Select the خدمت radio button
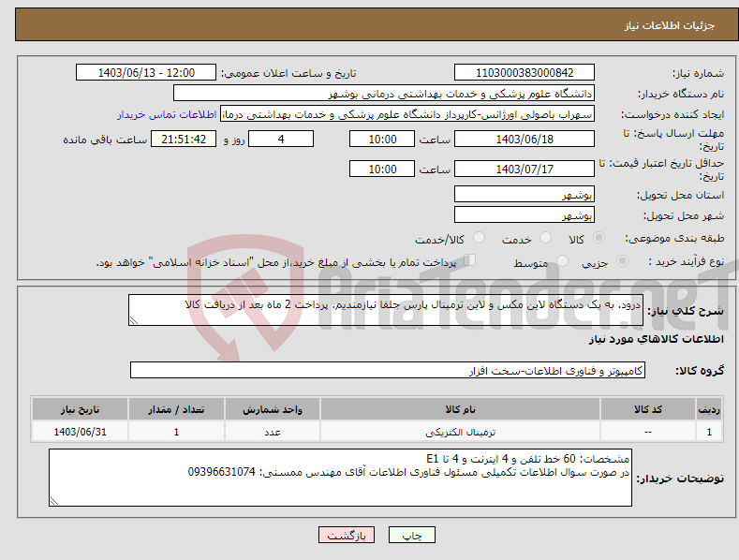 [545, 238]
